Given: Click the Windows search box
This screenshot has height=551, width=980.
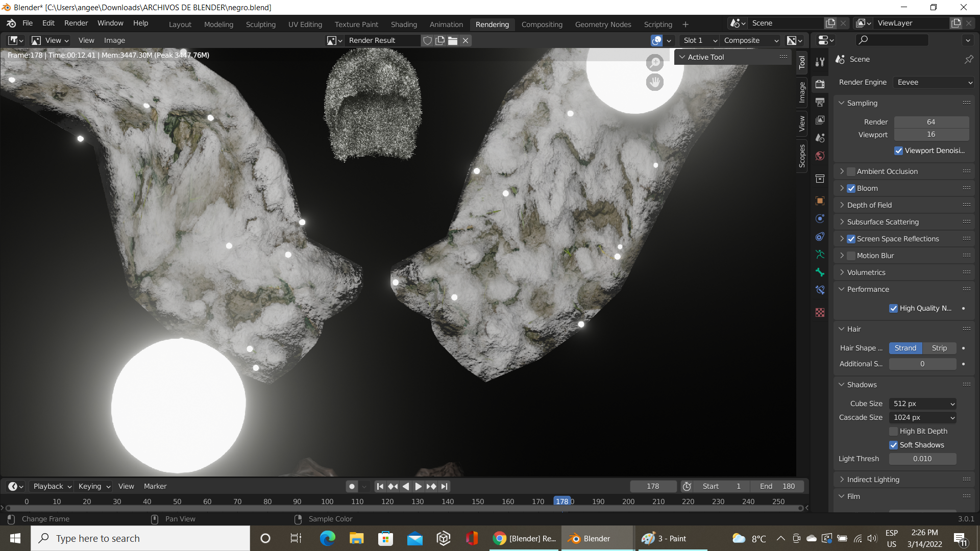Looking at the screenshot, I should tap(140, 538).
